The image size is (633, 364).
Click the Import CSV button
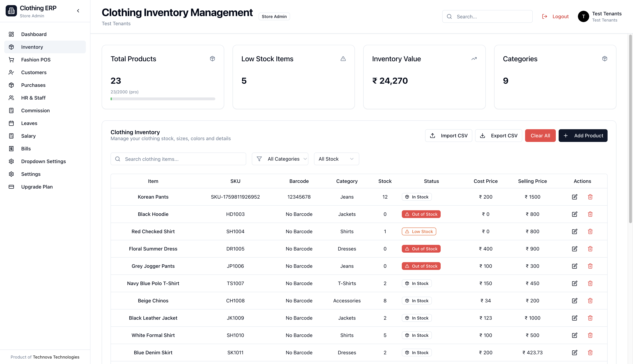tap(448, 136)
